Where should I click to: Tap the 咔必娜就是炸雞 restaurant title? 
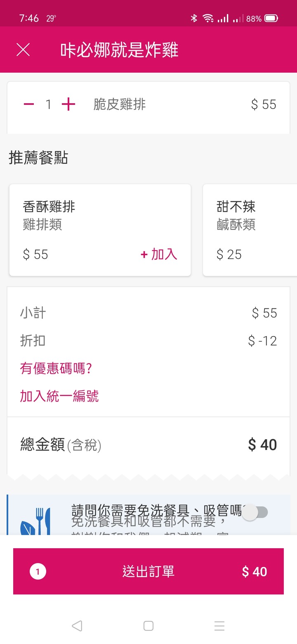click(x=119, y=50)
